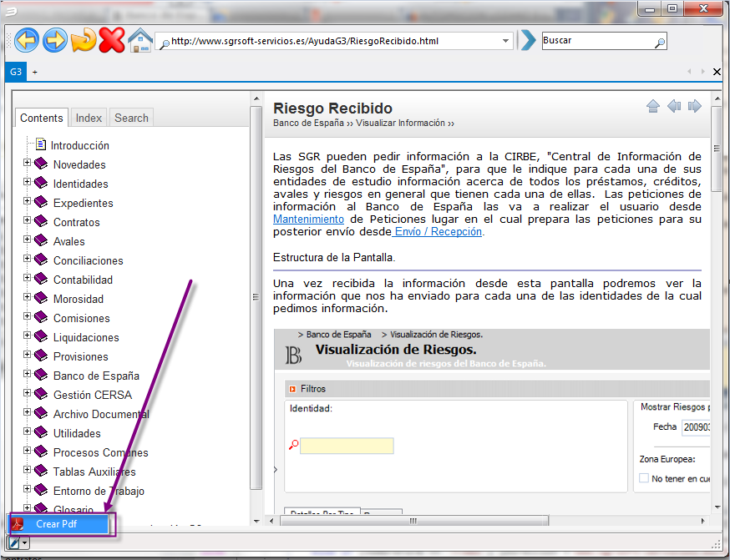Go to next help topic arrow
The height and width of the screenshot is (560, 730).
pyautogui.click(x=694, y=107)
